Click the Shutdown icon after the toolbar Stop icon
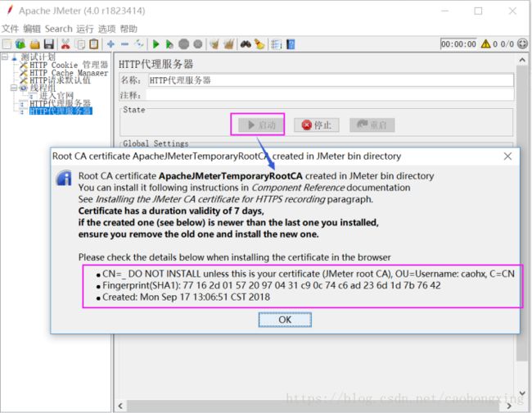 pyautogui.click(x=198, y=44)
